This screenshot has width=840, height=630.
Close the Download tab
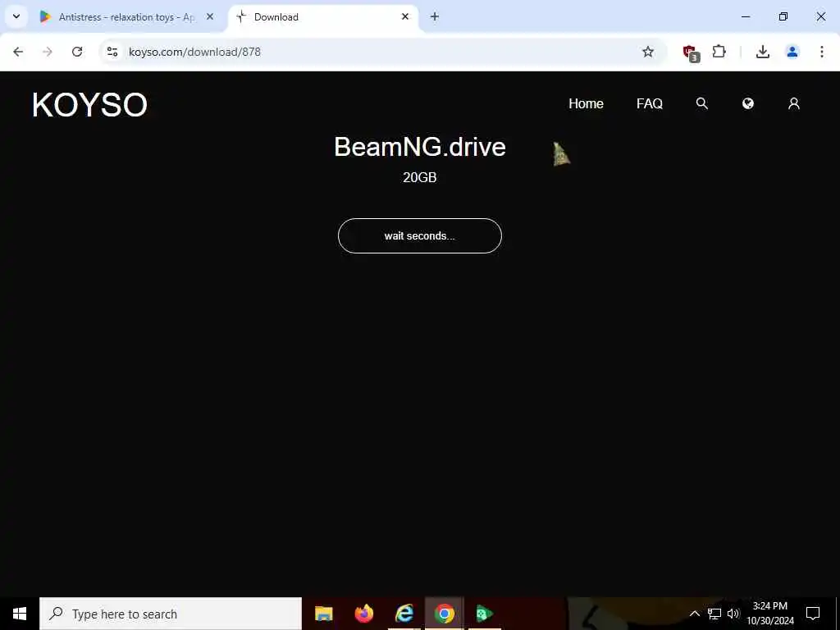click(x=405, y=16)
